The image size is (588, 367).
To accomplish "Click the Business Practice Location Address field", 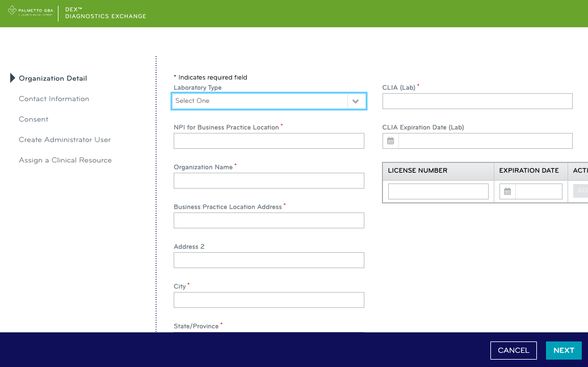I will [x=268, y=220].
